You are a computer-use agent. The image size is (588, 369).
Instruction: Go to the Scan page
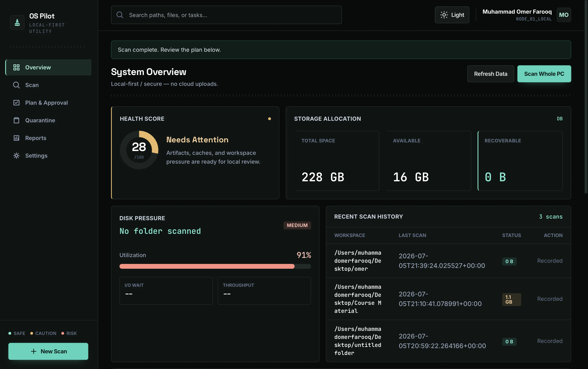(48, 85)
